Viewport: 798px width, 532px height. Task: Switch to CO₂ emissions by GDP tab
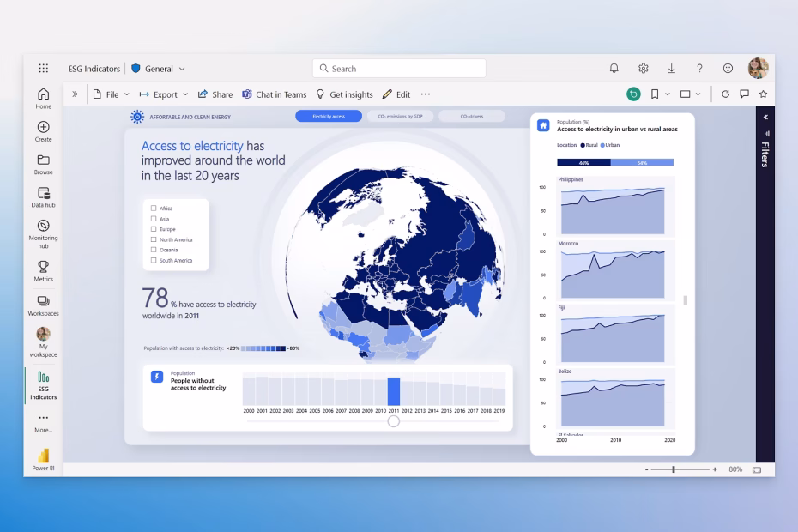click(x=400, y=116)
